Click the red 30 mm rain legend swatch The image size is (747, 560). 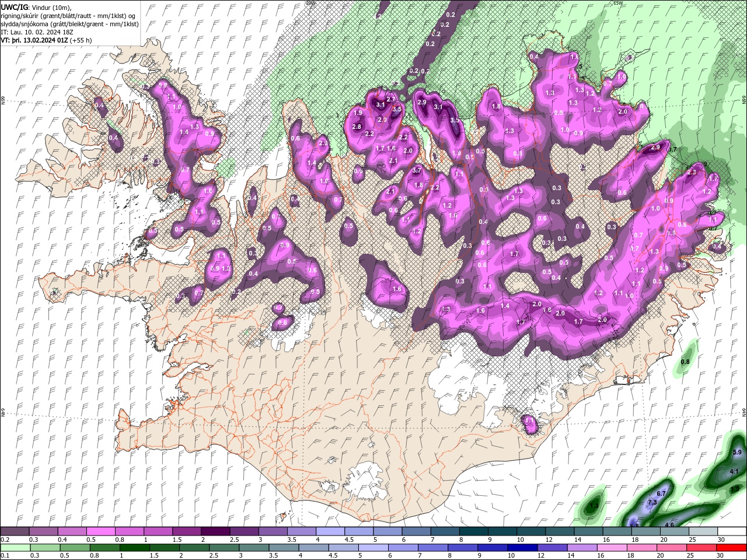coord(731,547)
